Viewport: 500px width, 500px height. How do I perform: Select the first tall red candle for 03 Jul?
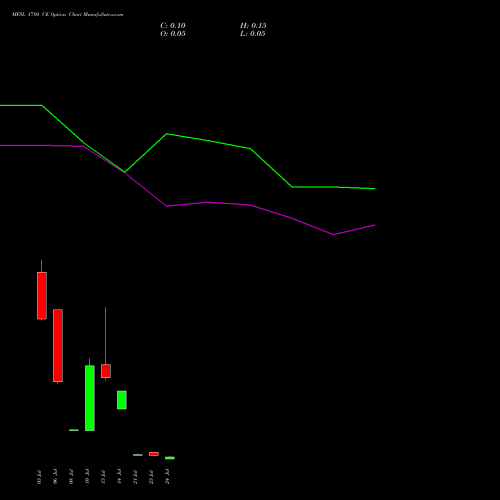click(x=42, y=296)
